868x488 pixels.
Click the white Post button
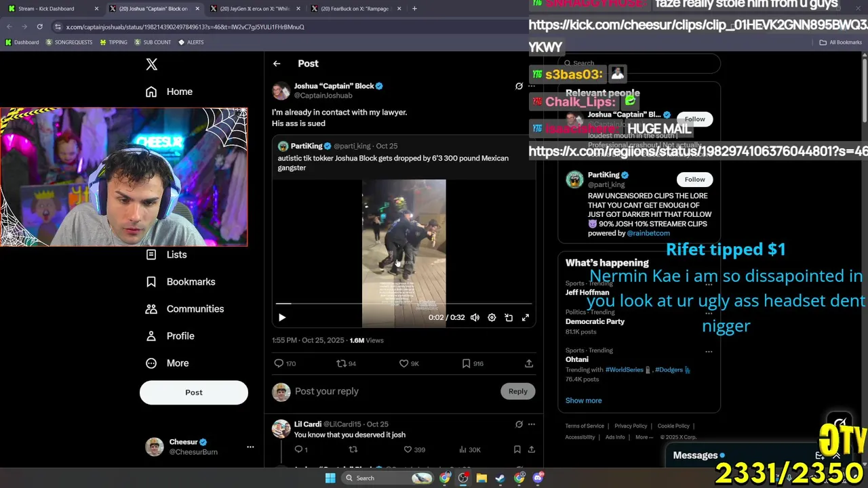194,392
